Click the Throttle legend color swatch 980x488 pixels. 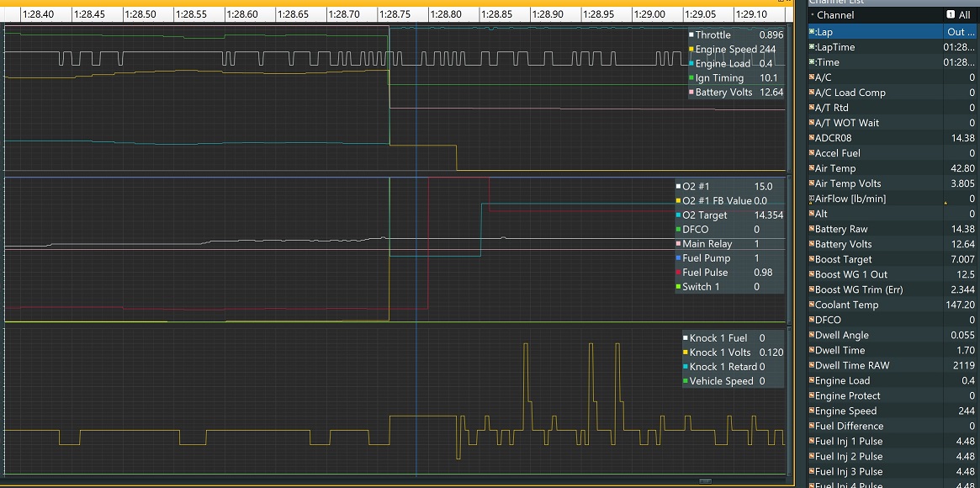[691, 35]
